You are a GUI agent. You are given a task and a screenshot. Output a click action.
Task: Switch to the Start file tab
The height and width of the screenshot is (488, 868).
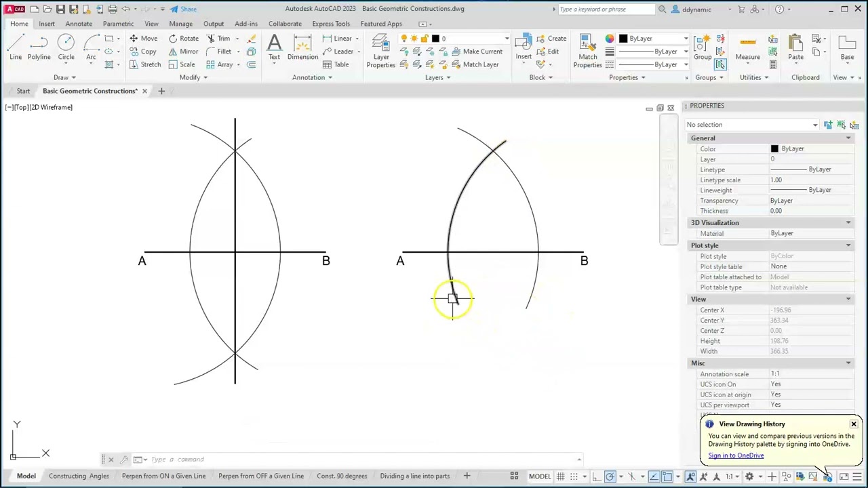click(x=23, y=91)
